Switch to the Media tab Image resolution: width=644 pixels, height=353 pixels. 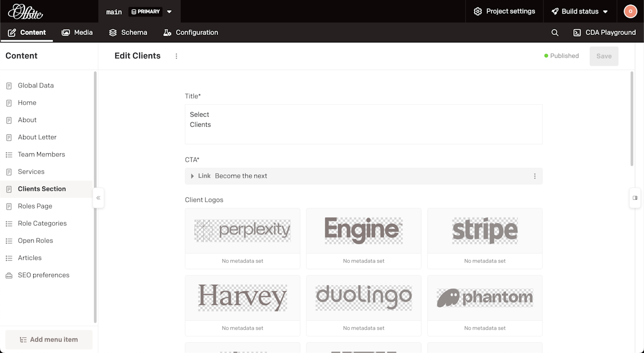[x=77, y=33]
